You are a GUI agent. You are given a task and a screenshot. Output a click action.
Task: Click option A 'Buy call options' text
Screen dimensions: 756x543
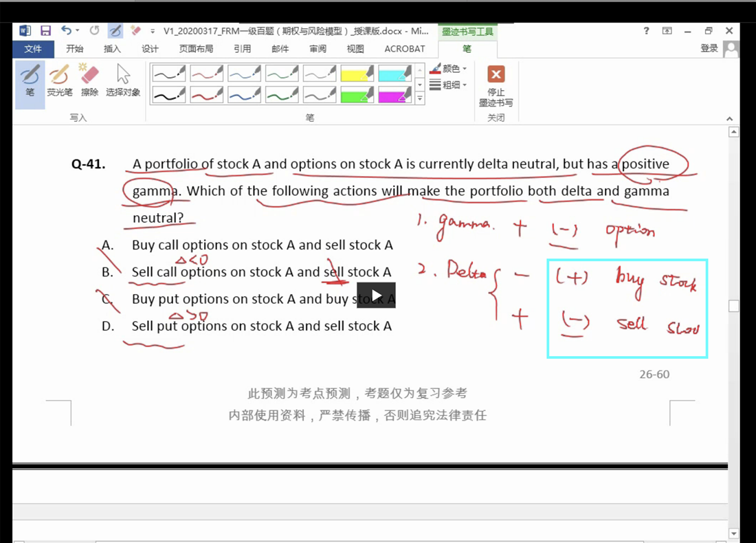pyautogui.click(x=180, y=245)
